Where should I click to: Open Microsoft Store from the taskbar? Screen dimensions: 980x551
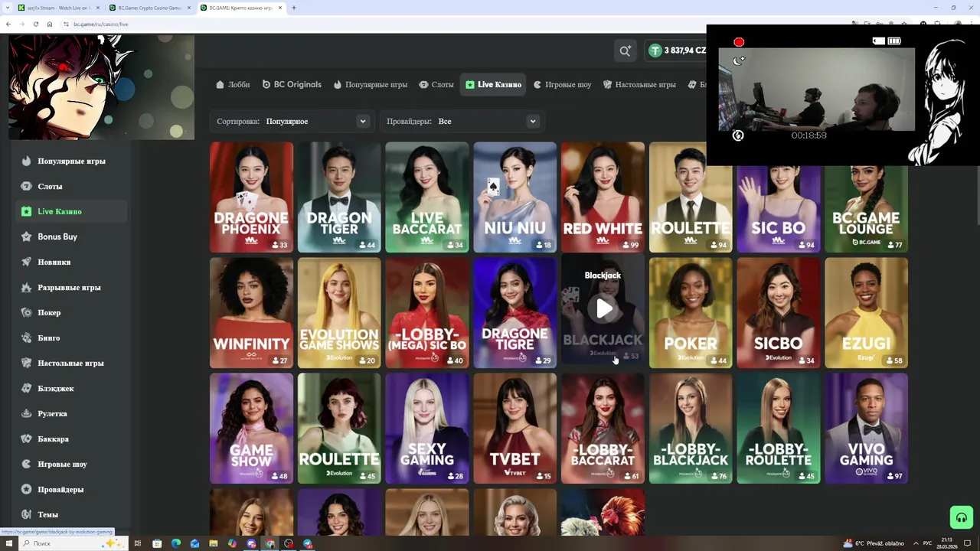pyautogui.click(x=157, y=543)
